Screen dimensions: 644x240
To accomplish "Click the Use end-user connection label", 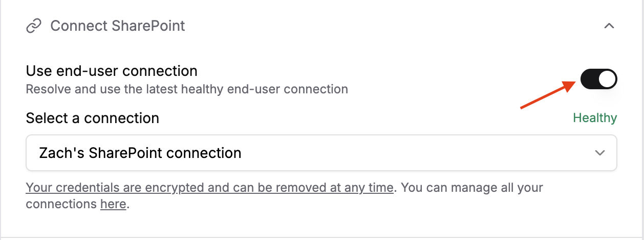I will [112, 71].
